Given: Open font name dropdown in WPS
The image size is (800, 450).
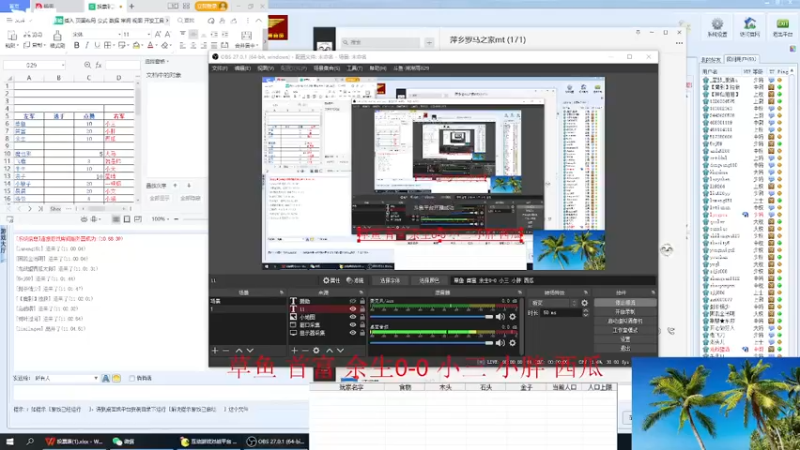Looking at the screenshot, I should pos(119,34).
